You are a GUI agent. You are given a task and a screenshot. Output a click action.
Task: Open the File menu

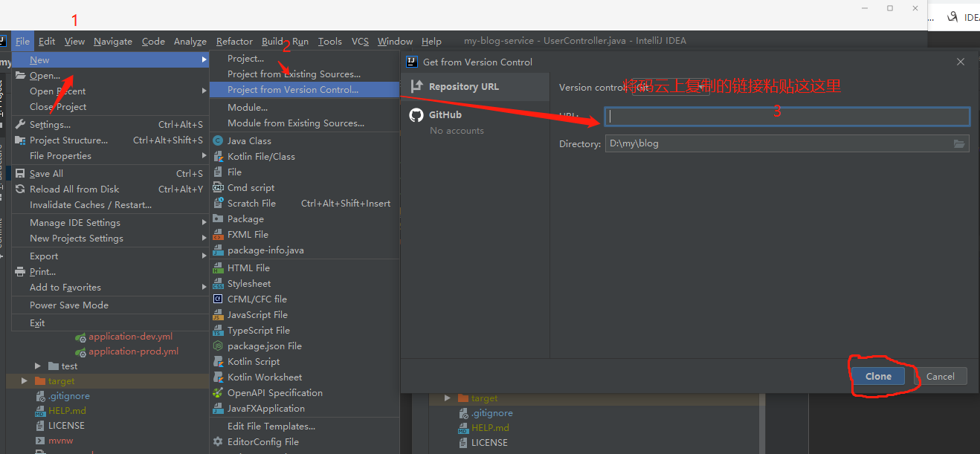tap(22, 42)
